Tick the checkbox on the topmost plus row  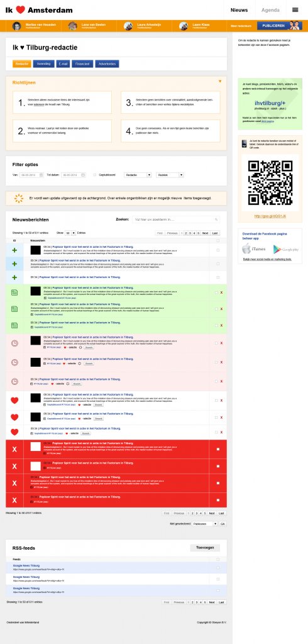click(217, 250)
